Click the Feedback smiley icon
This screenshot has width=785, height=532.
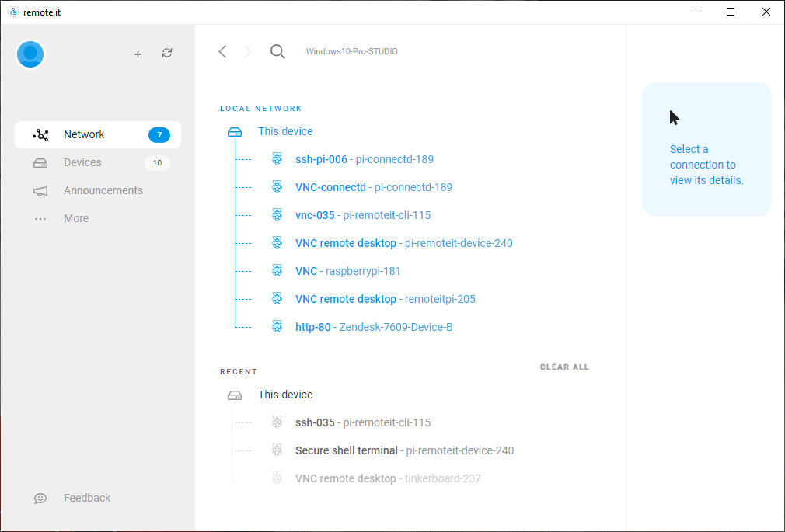pyautogui.click(x=40, y=498)
